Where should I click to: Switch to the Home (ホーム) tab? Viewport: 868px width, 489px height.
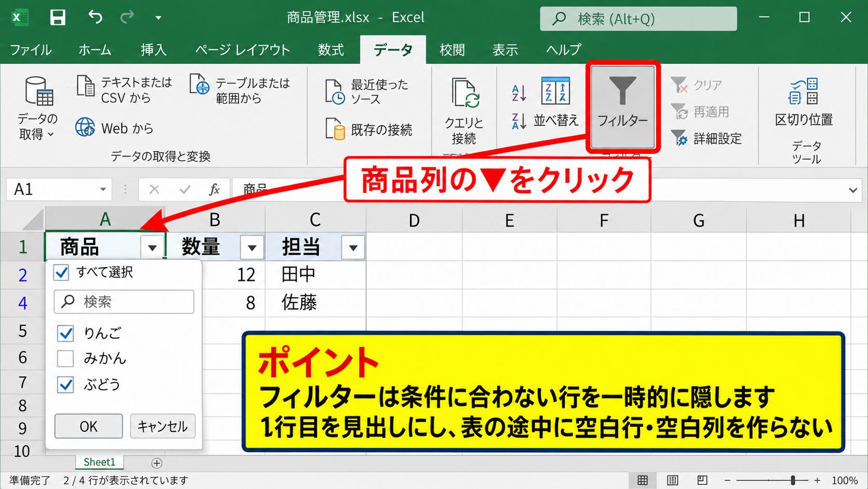click(94, 50)
